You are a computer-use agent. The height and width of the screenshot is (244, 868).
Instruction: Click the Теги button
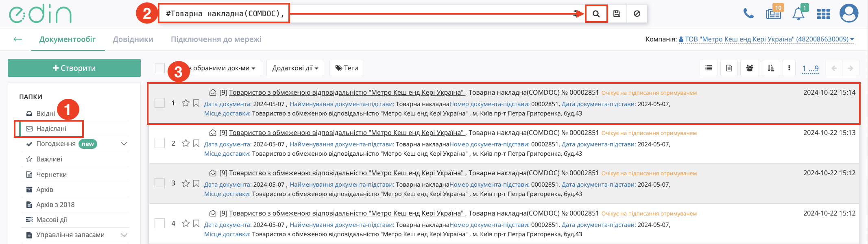pos(347,68)
